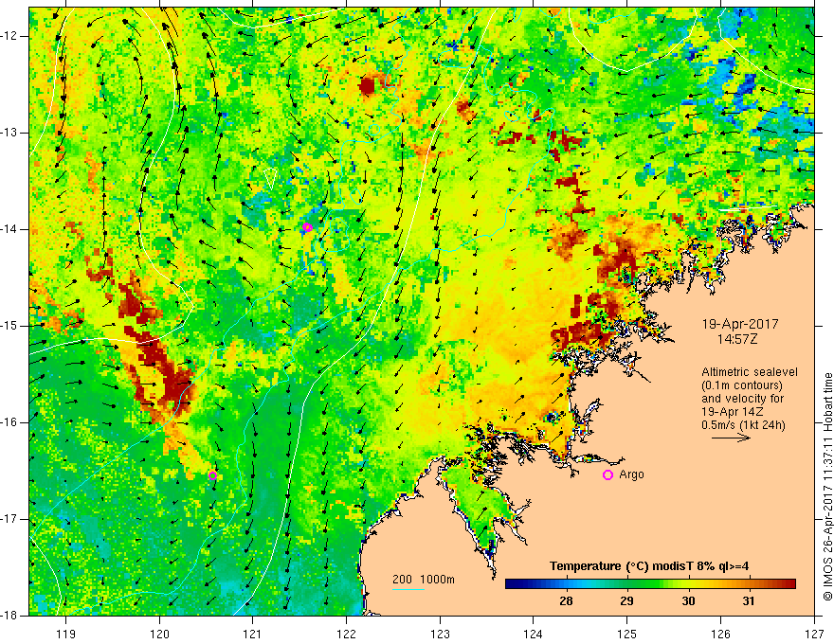Click longitude axis label 126
834x644 pixels.
720,634
